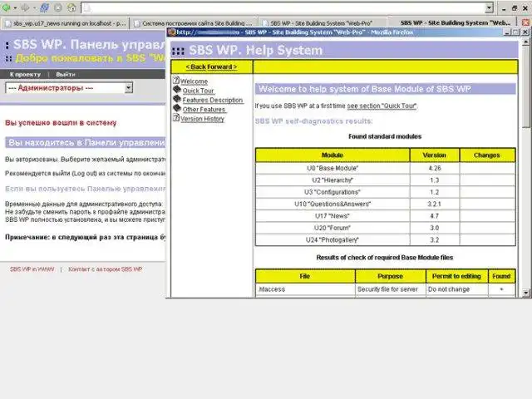Click the 'Permit to editing' column header
This screenshot has width=532, height=399.
(456, 276)
